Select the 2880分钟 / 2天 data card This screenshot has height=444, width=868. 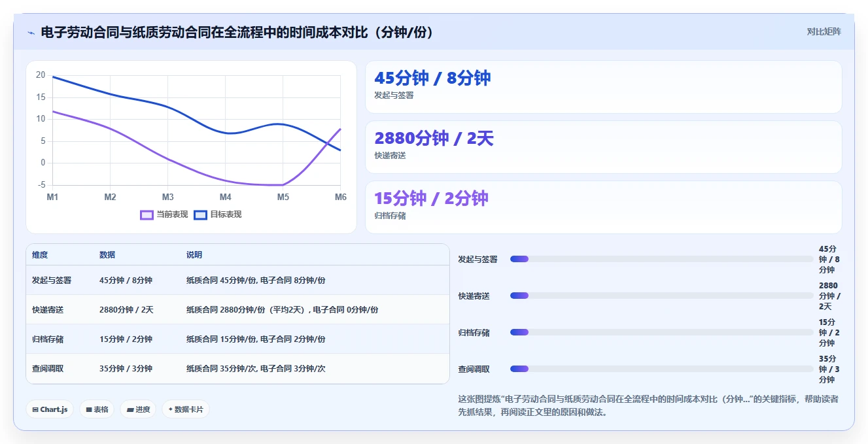[603, 147]
